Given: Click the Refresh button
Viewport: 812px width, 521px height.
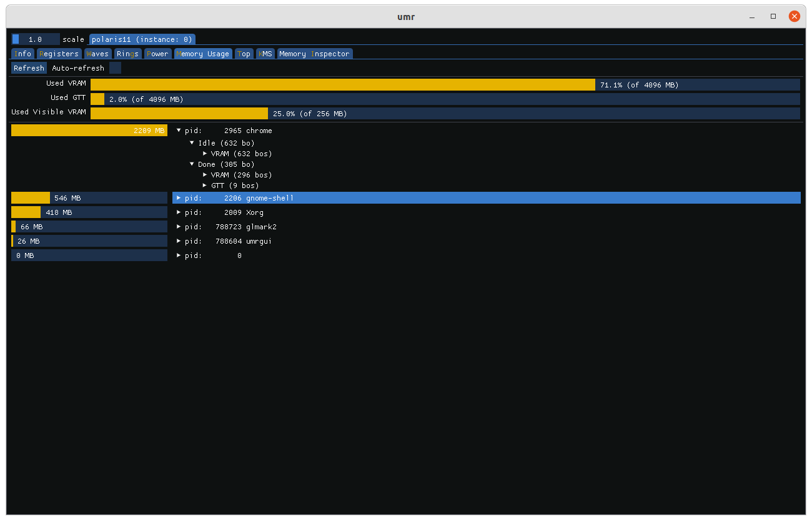Looking at the screenshot, I should pos(29,68).
